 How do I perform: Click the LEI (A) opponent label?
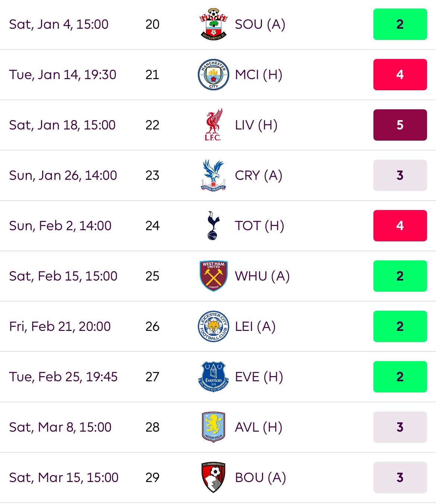click(255, 326)
